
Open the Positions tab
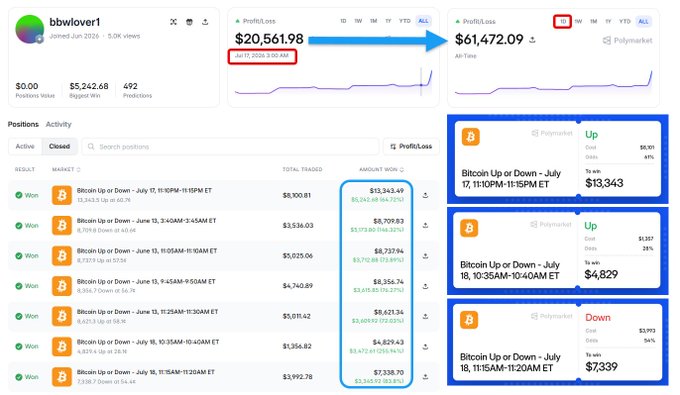coord(23,124)
